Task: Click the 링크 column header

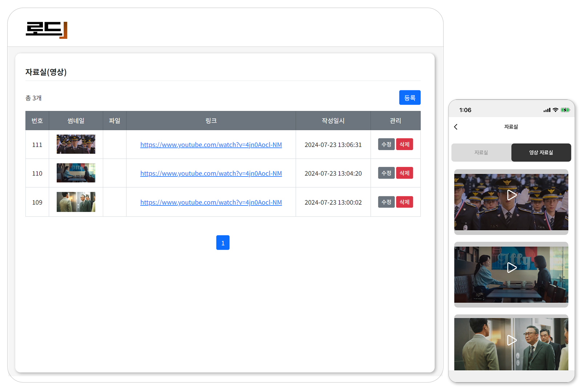Action: pos(211,121)
